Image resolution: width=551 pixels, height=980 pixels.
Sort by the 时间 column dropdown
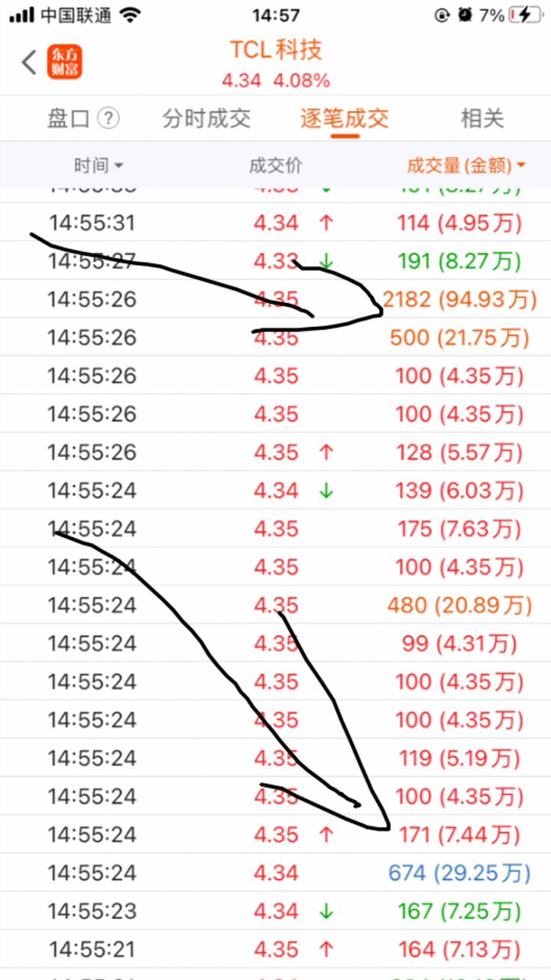pos(98,165)
